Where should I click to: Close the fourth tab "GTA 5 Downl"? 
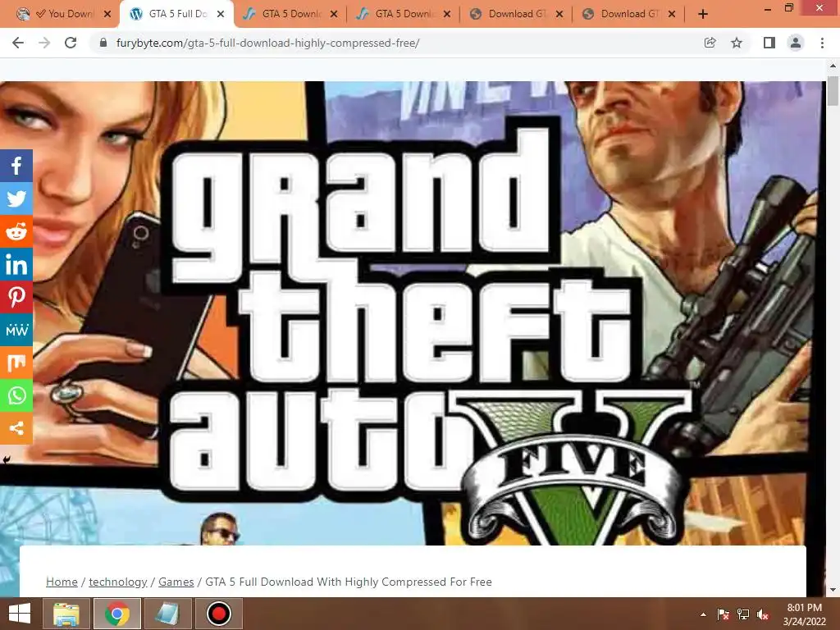coord(448,15)
